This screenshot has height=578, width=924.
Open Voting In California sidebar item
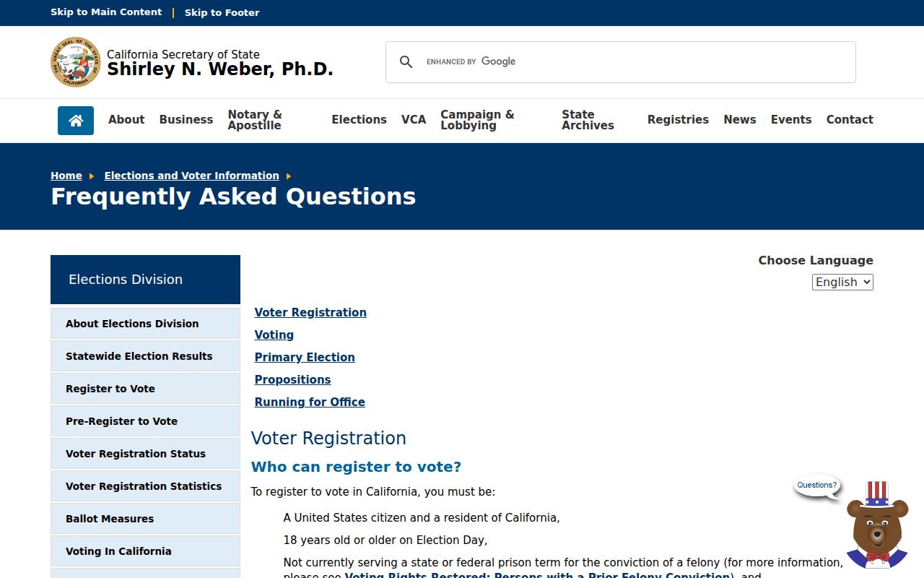(145, 551)
